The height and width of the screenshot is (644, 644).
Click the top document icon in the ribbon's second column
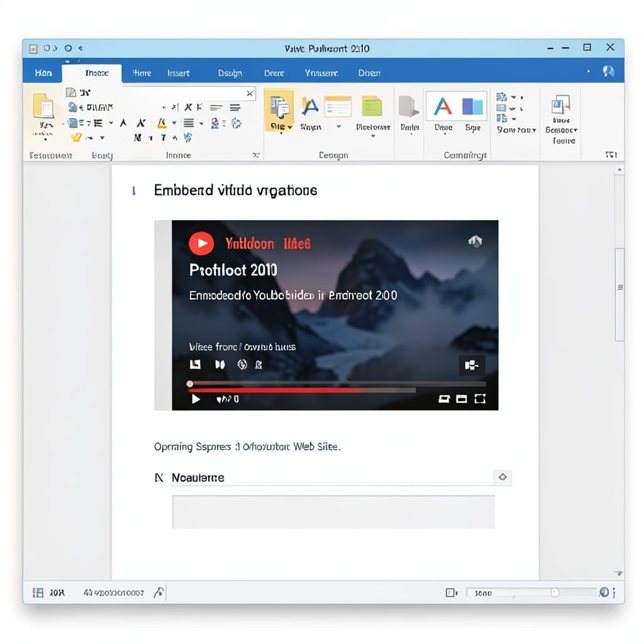coord(71,92)
